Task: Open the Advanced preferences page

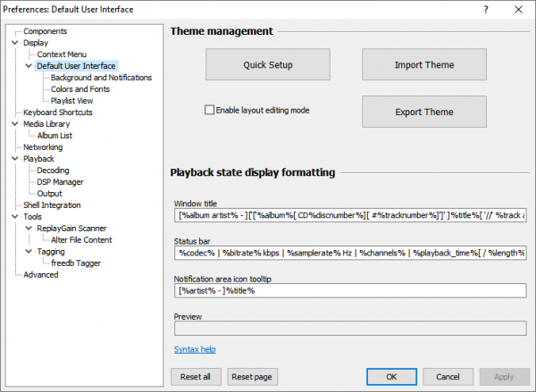Action: [x=41, y=275]
